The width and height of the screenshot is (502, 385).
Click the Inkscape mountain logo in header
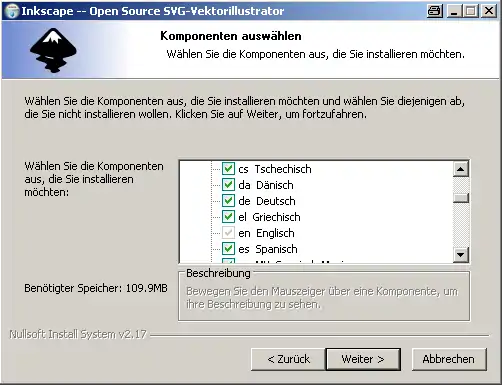point(53,50)
